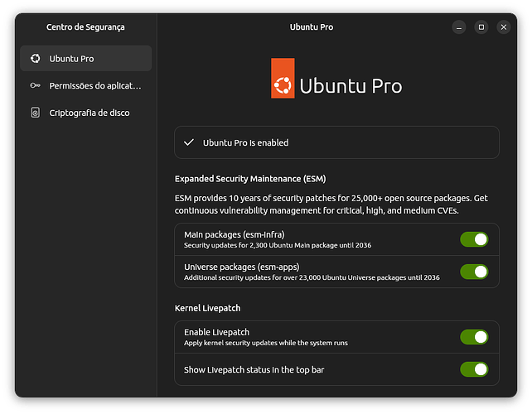
Task: Open Ubuntu Pro sidebar section
Action: 86,58
